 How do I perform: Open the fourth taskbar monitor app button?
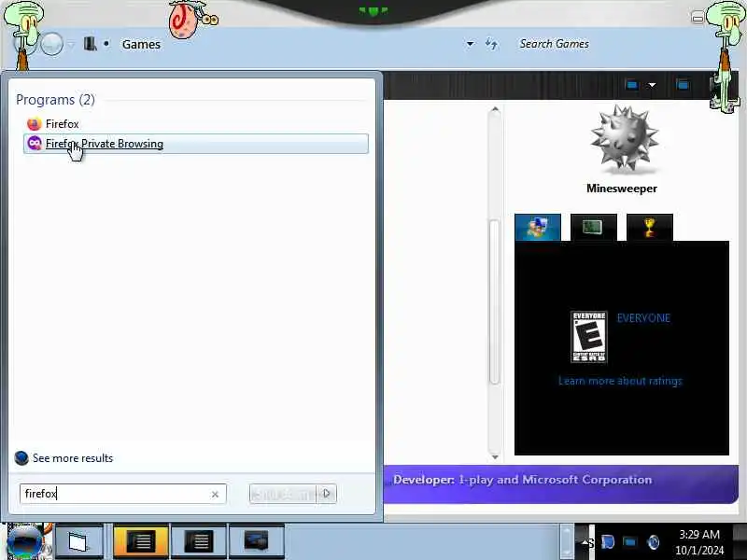click(x=256, y=541)
